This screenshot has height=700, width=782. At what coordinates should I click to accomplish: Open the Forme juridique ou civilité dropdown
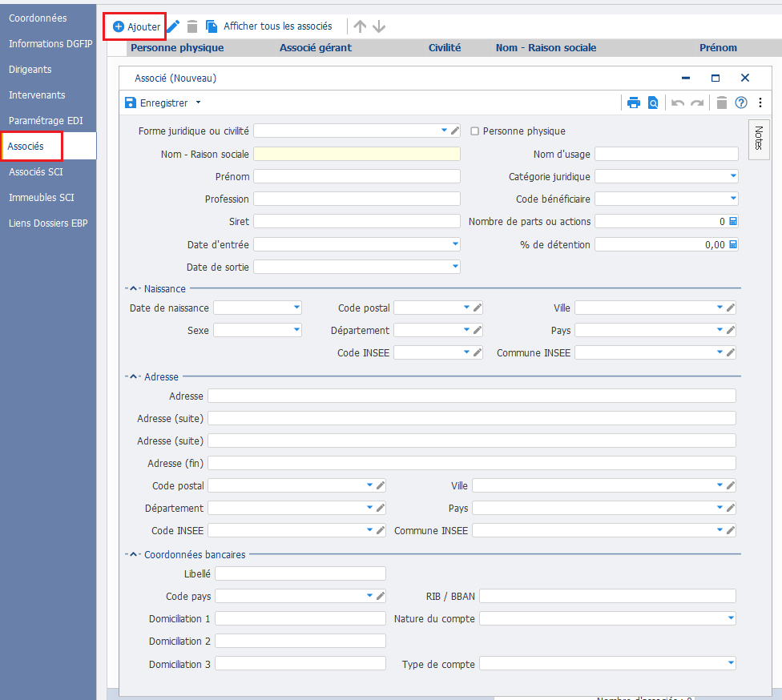(x=444, y=131)
